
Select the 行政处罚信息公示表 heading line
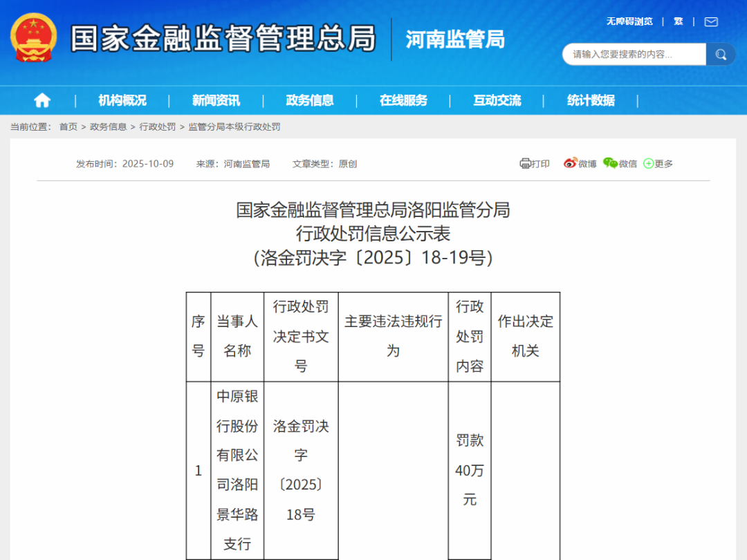pos(373,234)
